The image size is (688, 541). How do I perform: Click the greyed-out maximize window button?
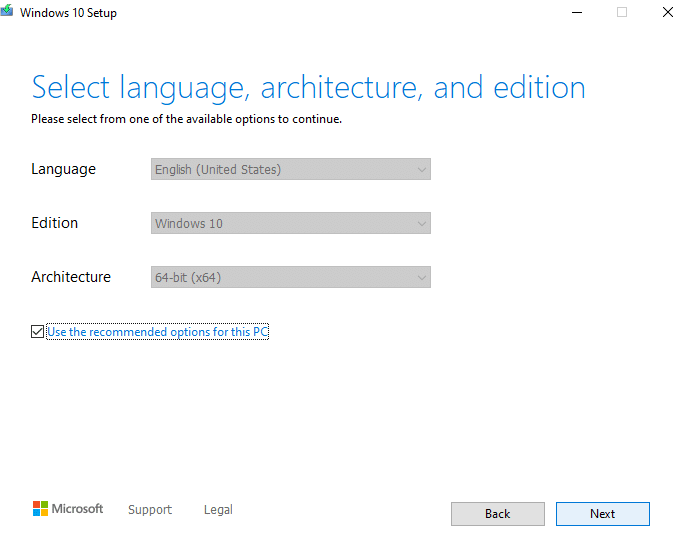pos(622,12)
